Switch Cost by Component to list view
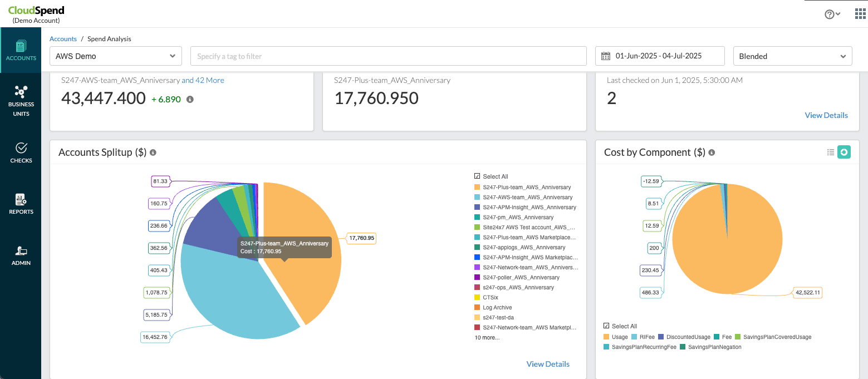 click(831, 152)
